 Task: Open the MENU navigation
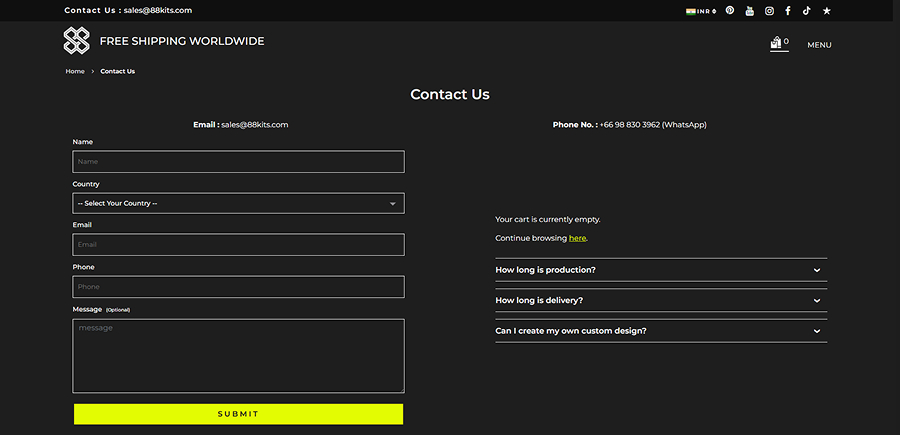(x=819, y=45)
